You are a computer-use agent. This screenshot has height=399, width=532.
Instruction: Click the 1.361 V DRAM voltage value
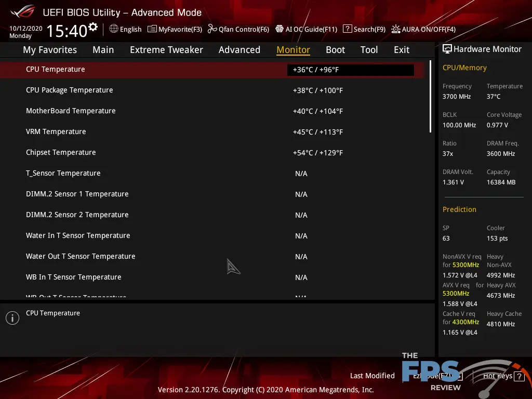pyautogui.click(x=453, y=182)
